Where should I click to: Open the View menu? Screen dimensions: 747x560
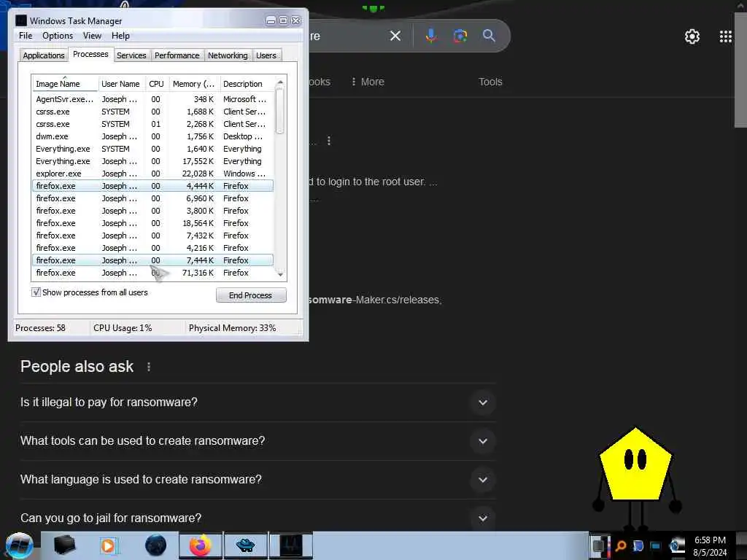(x=92, y=36)
